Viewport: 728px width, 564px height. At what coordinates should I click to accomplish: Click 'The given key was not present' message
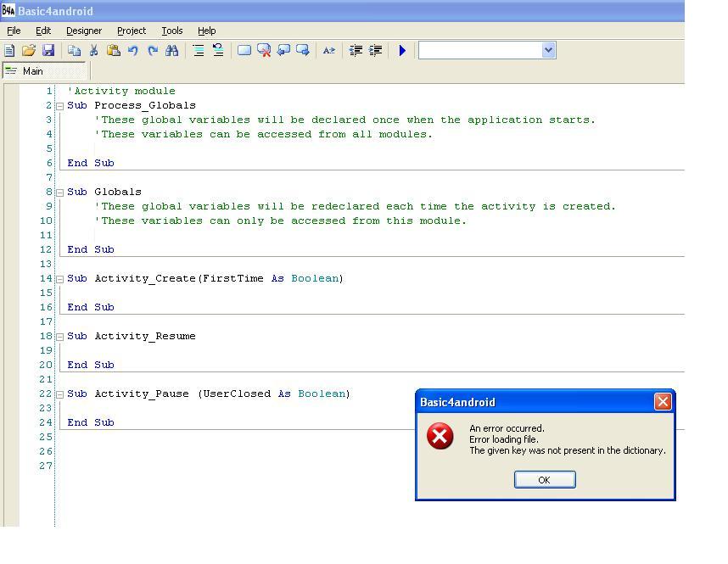point(568,450)
